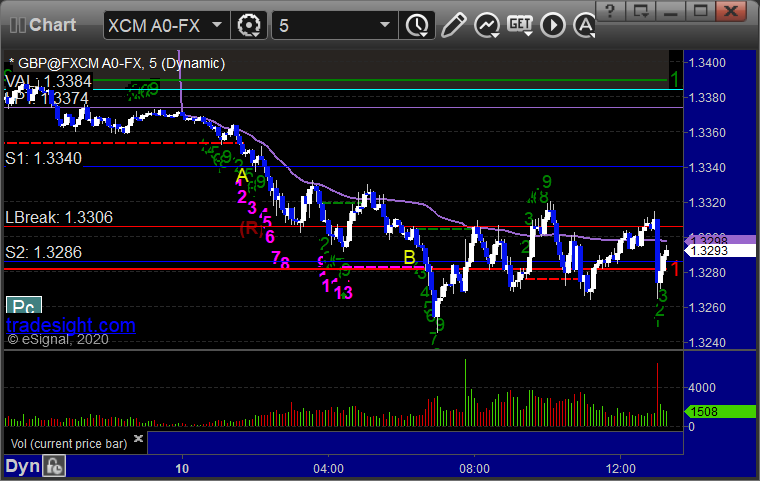Select the pencil drawing tools icon
Image resolution: width=760 pixels, height=481 pixels.
point(454,25)
